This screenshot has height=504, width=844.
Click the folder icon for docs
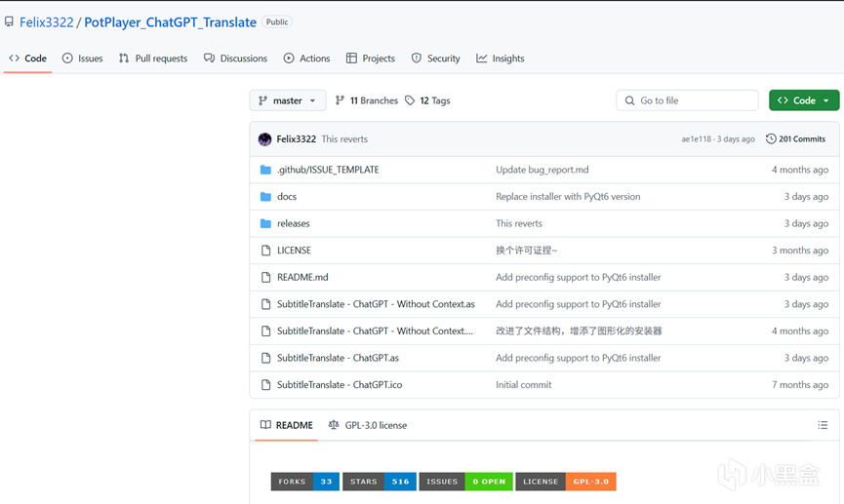[x=265, y=197]
